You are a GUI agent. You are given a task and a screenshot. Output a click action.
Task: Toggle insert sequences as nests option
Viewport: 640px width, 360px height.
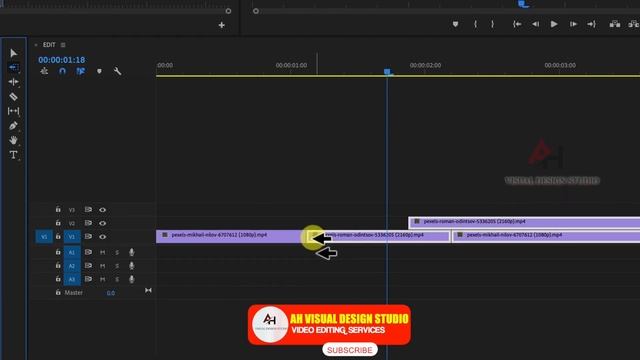tap(44, 71)
